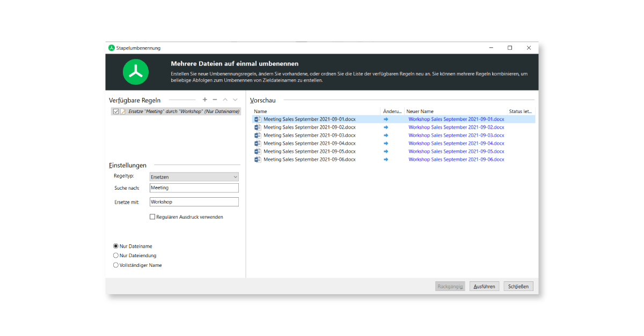644x336 pixels.
Task: Click the rule edit icon beside Ersetze rule
Action: point(123,111)
